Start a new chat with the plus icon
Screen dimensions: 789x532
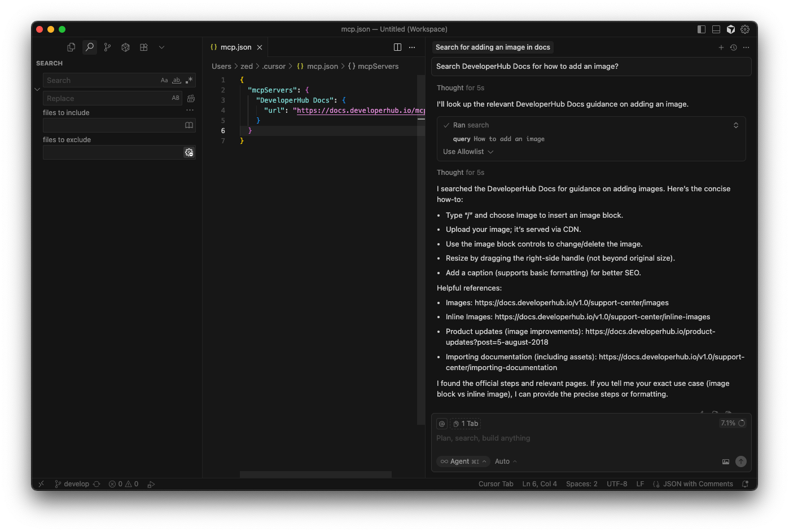coord(721,47)
